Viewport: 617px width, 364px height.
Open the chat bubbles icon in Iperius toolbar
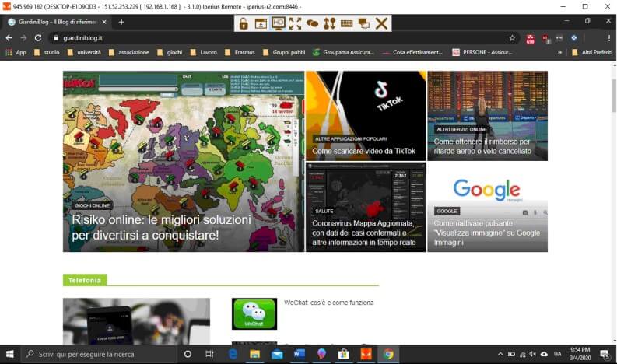point(313,23)
